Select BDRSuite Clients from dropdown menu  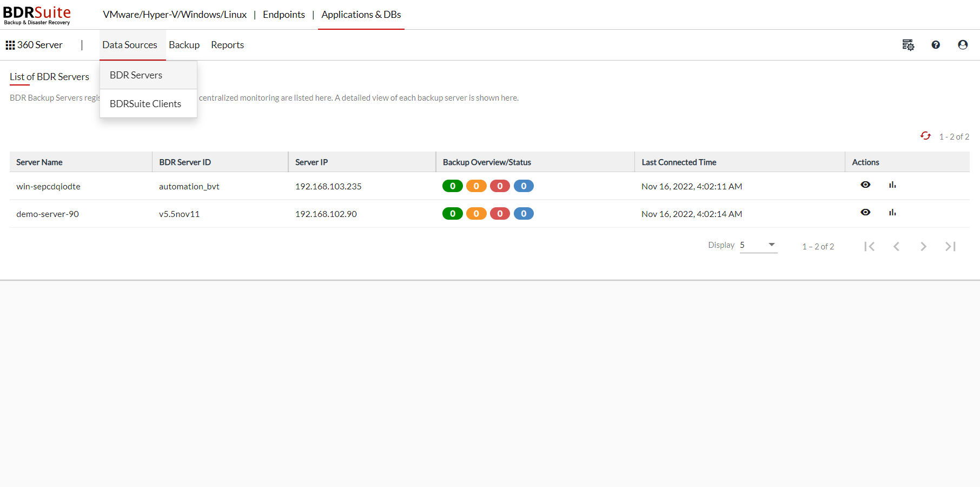[148, 104]
